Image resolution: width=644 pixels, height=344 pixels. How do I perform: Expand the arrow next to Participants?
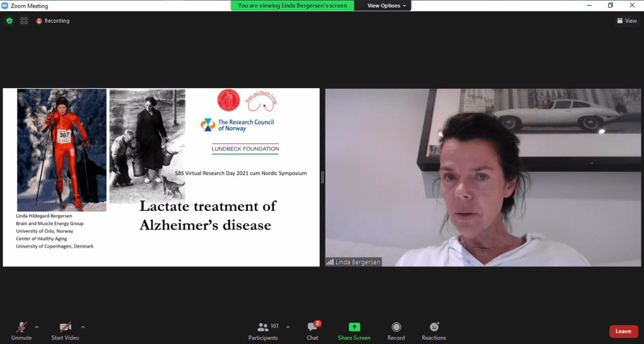coord(288,327)
